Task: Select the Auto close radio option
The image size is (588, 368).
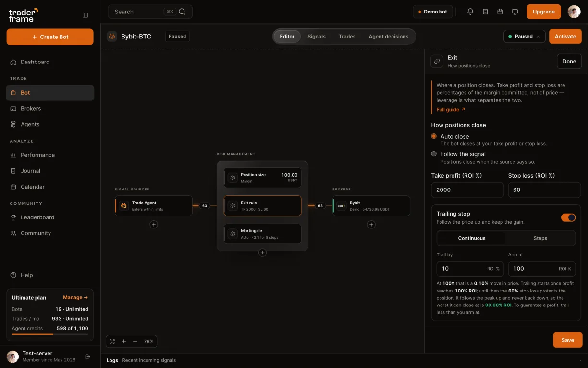Action: (x=434, y=136)
